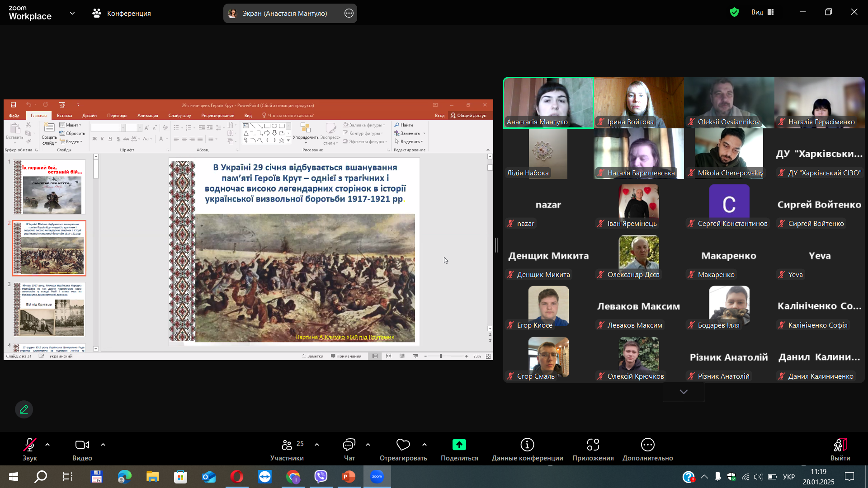868x488 pixels.
Task: Click Create slide (Создать слайд) icon
Action: coord(49,128)
